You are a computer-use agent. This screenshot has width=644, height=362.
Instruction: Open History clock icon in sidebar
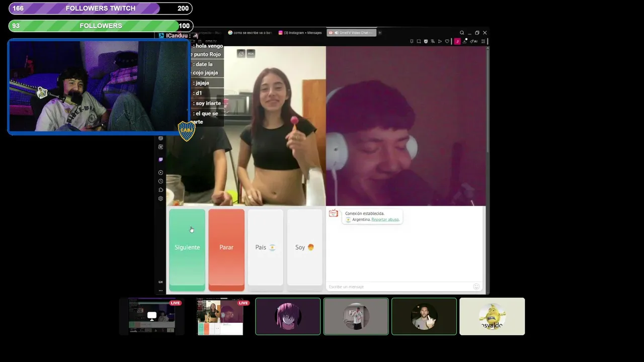[160, 181]
